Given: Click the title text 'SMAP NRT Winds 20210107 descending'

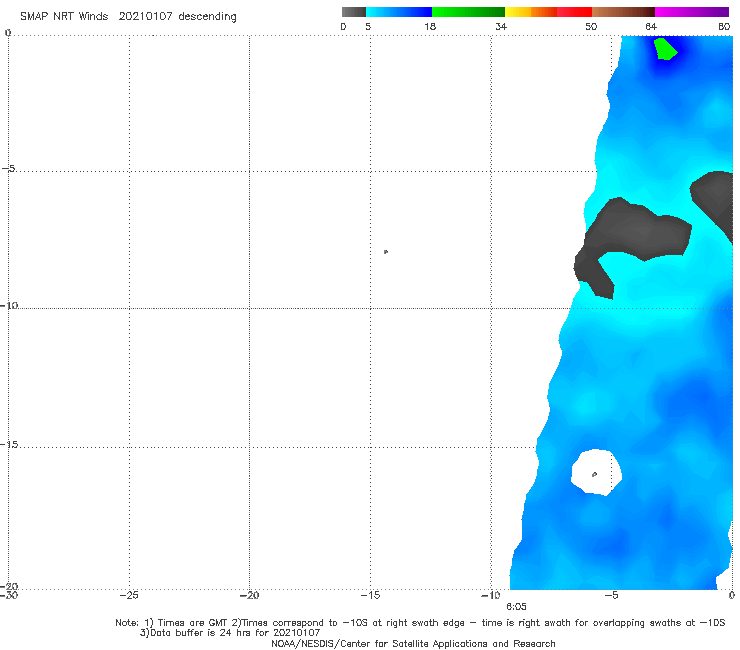Looking at the screenshot, I should (x=128, y=17).
